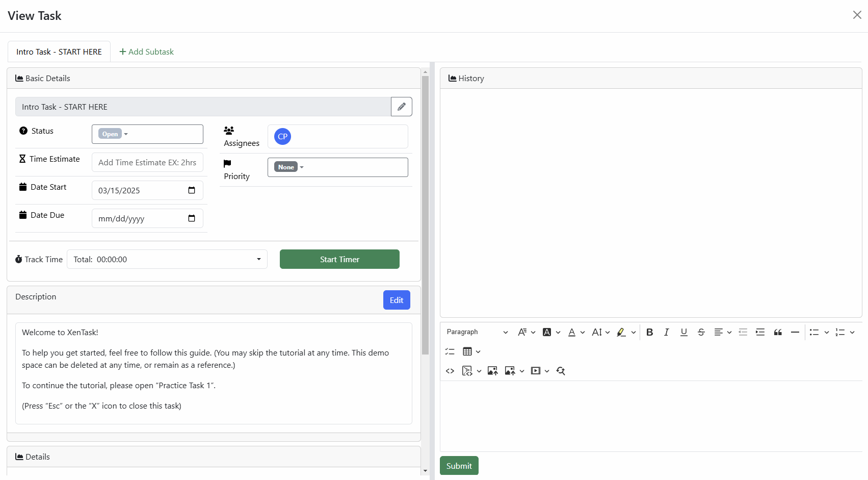The height and width of the screenshot is (480, 868).
Task: Edit the task title with pencil icon
Action: (x=402, y=107)
